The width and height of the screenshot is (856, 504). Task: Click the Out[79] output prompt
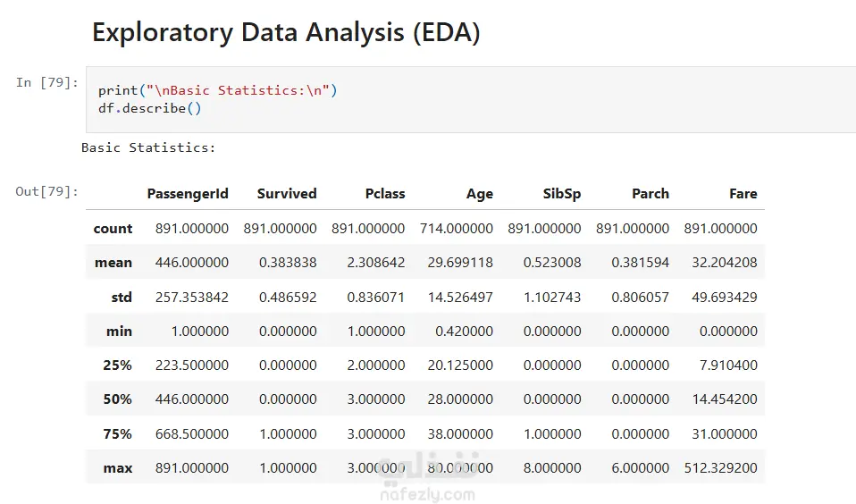47,191
